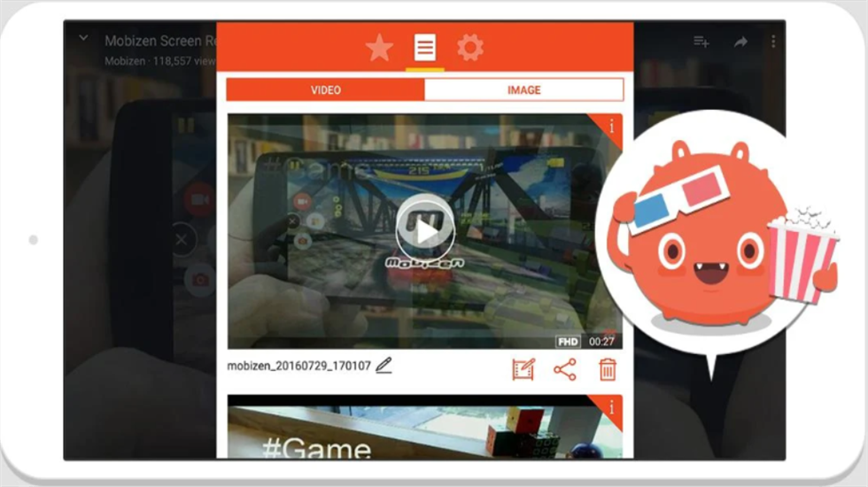Click the mobizen_20160729_170107 file name
The image size is (868, 487).
[x=299, y=366]
